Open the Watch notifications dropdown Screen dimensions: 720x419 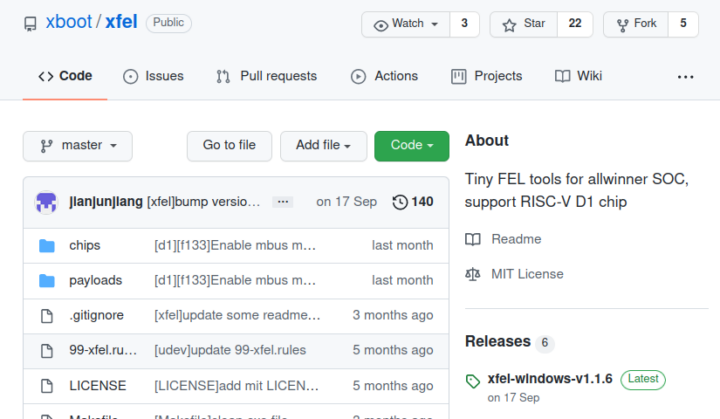coord(405,24)
